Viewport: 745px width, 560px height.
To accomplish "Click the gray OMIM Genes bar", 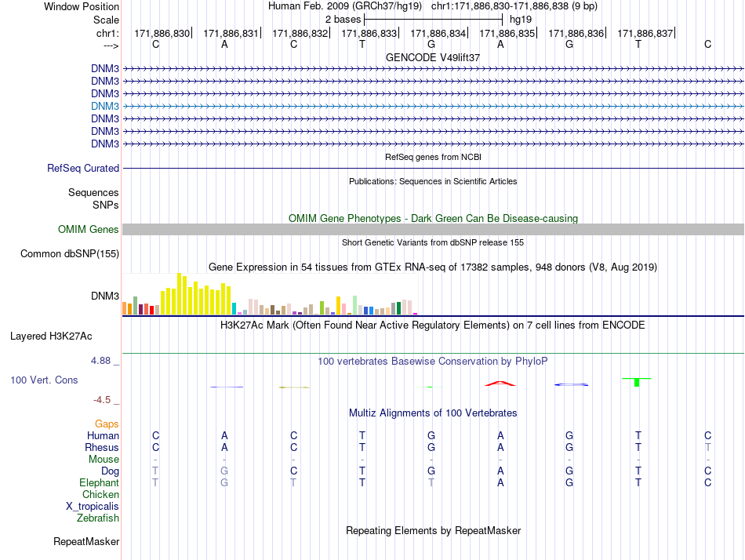I will (433, 229).
